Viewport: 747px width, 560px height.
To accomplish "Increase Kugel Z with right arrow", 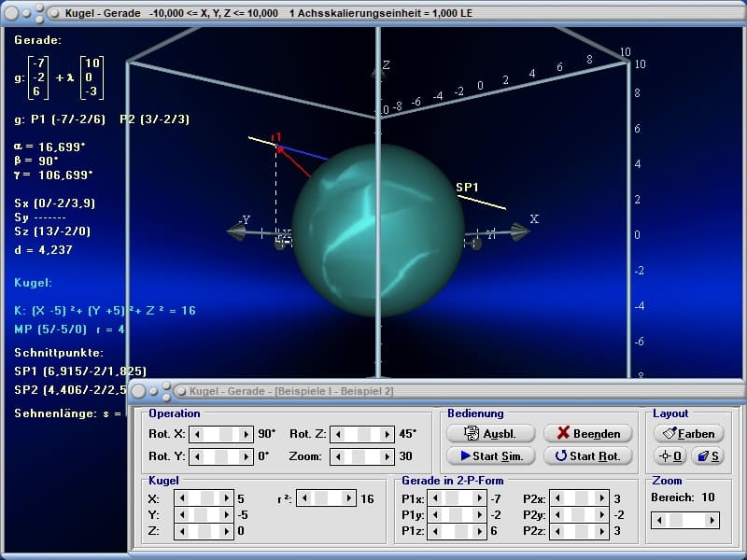I will pos(226,530).
